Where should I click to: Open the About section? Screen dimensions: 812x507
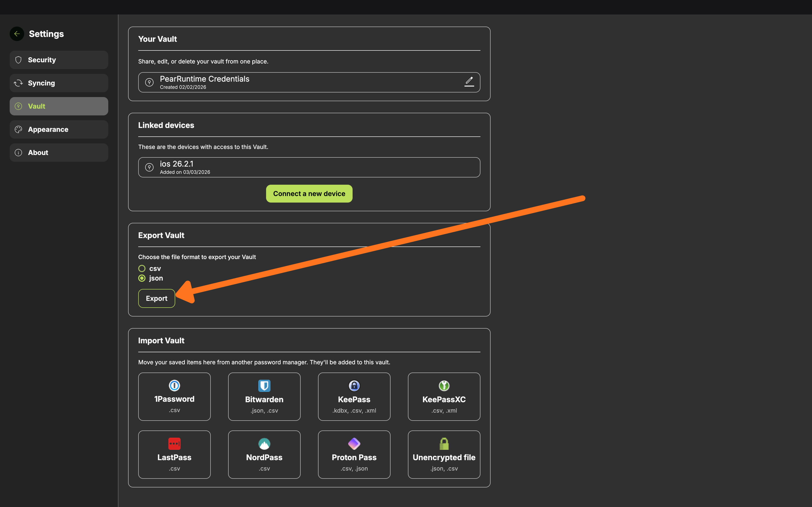pos(59,153)
